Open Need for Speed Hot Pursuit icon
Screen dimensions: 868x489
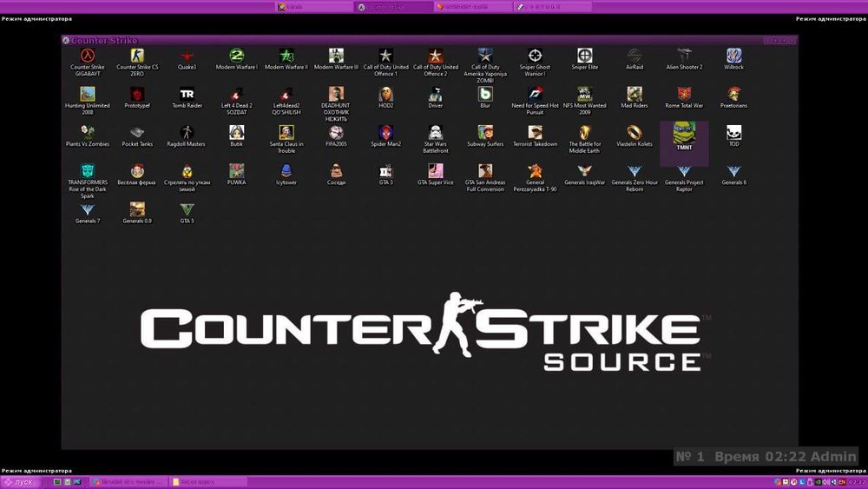pos(535,94)
